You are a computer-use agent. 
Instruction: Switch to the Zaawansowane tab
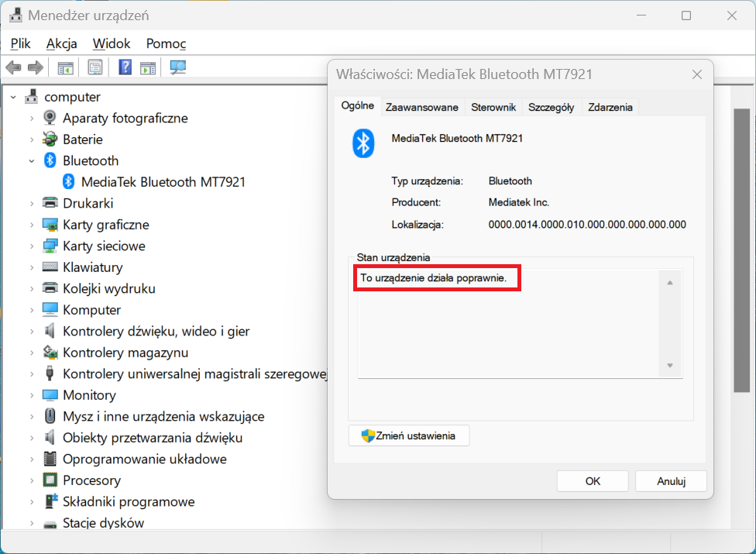click(x=422, y=107)
